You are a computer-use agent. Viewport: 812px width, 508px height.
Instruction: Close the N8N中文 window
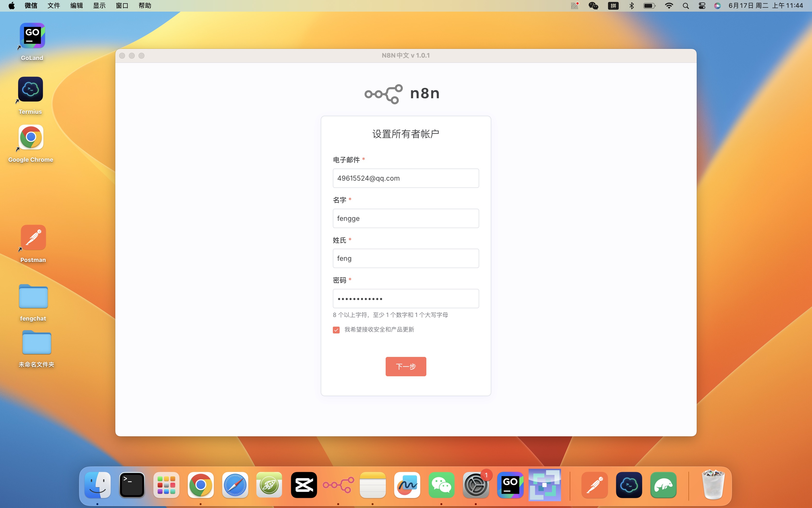click(122, 56)
